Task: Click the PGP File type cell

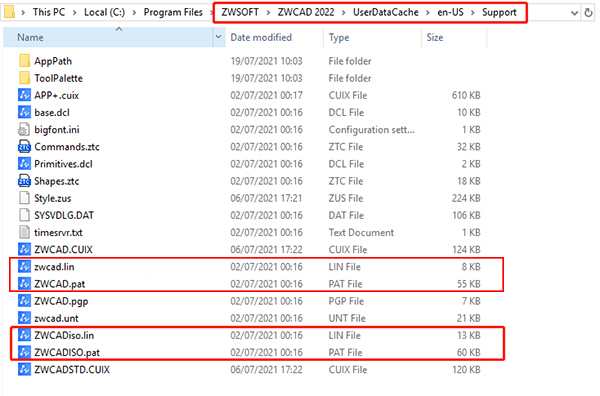Action: [x=346, y=301]
